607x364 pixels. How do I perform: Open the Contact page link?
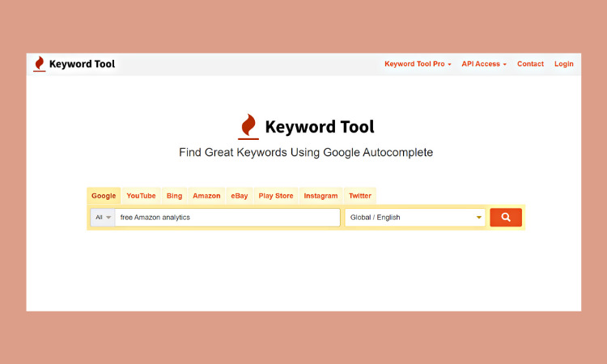(530, 64)
